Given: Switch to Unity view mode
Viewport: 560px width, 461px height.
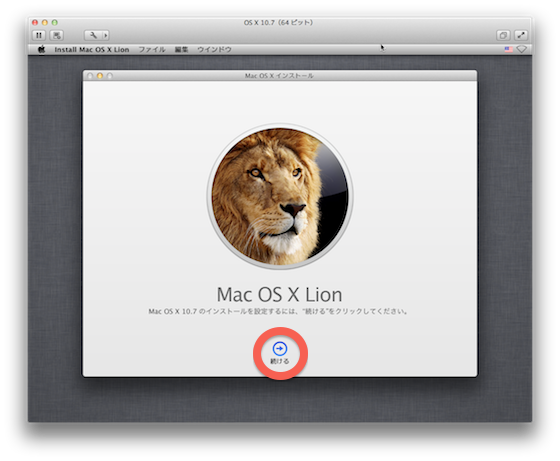Looking at the screenshot, I should point(503,35).
